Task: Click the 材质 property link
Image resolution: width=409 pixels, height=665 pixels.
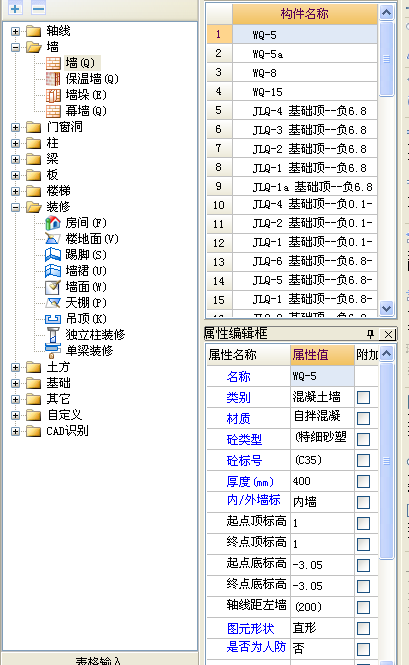Action: 238,419
